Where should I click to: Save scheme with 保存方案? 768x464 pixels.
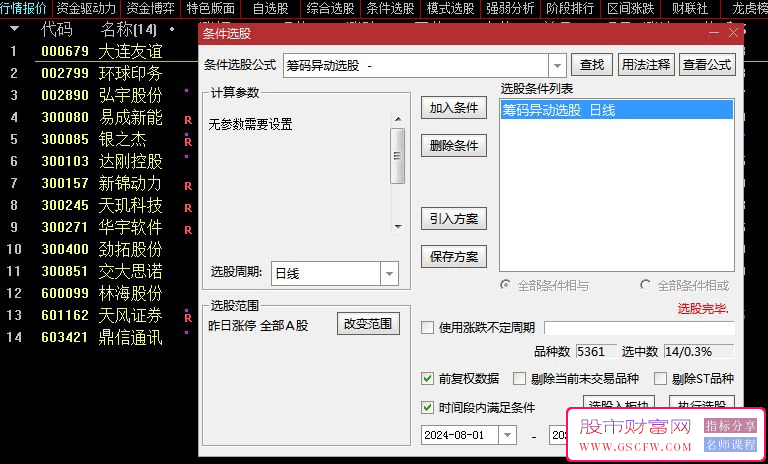[454, 256]
